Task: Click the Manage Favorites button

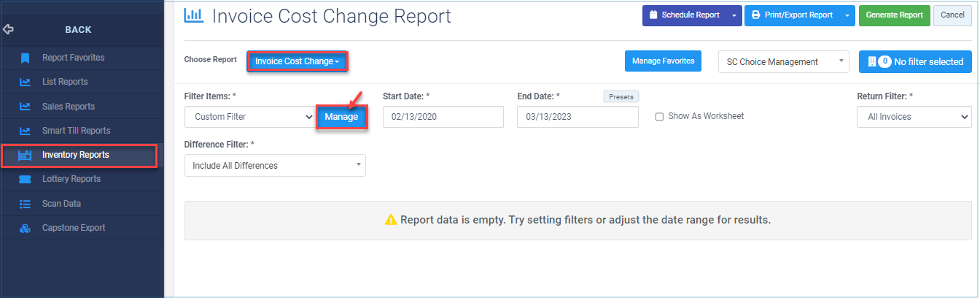Action: (663, 61)
